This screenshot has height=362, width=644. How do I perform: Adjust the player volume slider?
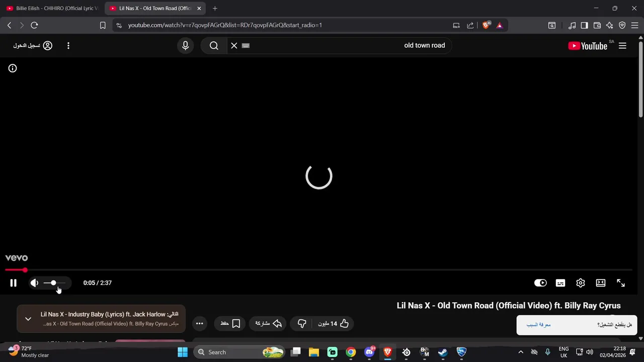tap(54, 283)
